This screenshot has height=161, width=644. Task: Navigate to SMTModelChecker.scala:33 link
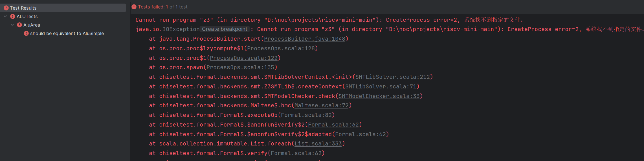(379, 96)
